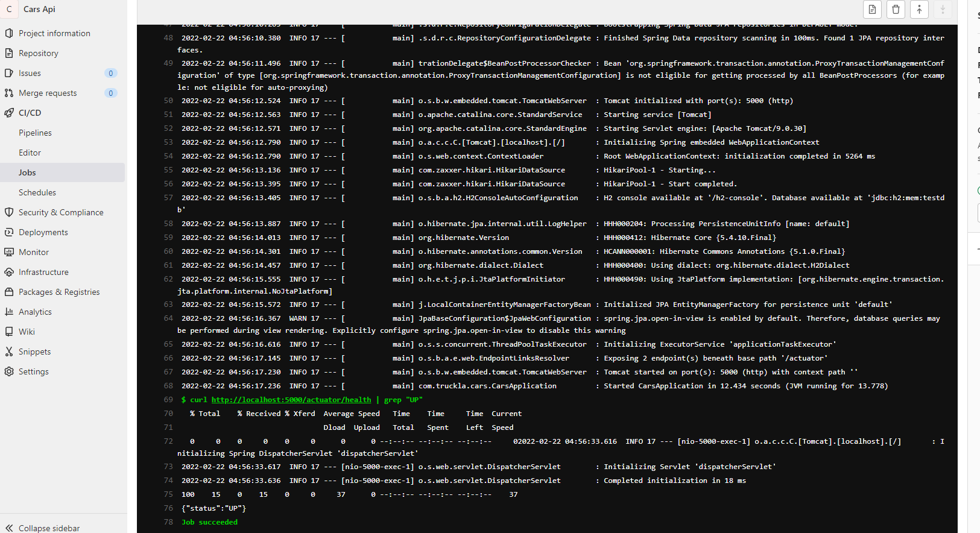
Task: Click the Infrastructure sidebar icon
Action: click(x=9, y=272)
